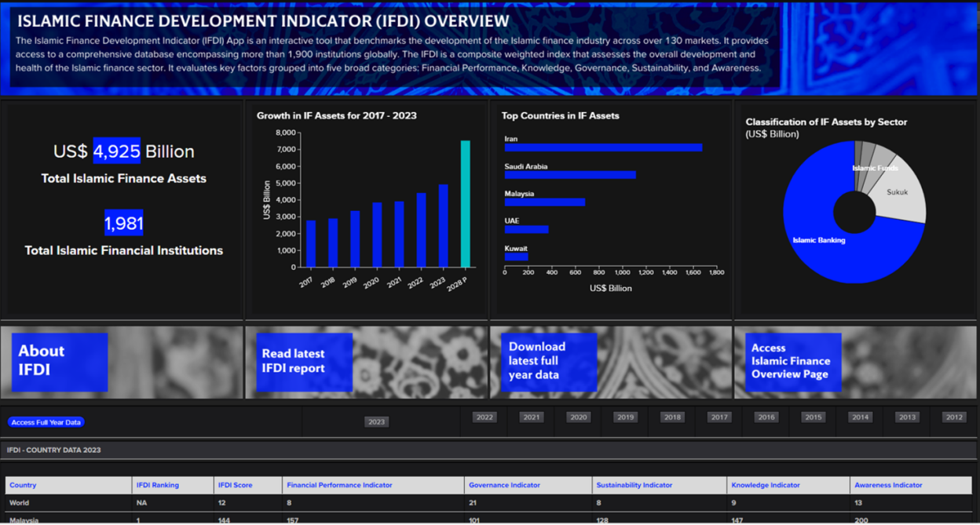Screen dimensions: 980x525
Task: Click the Access Full Year Data pill
Action: pyautogui.click(x=46, y=421)
